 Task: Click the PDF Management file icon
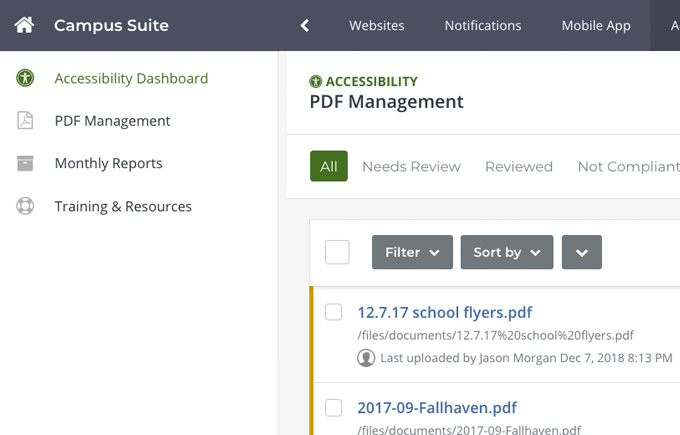click(25, 121)
